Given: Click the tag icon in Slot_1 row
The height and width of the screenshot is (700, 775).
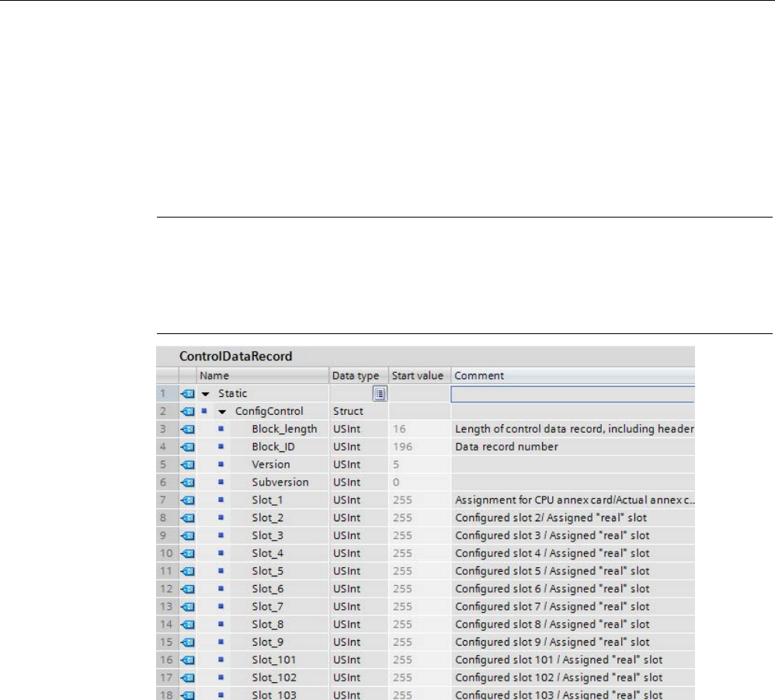Looking at the screenshot, I should point(187,501).
